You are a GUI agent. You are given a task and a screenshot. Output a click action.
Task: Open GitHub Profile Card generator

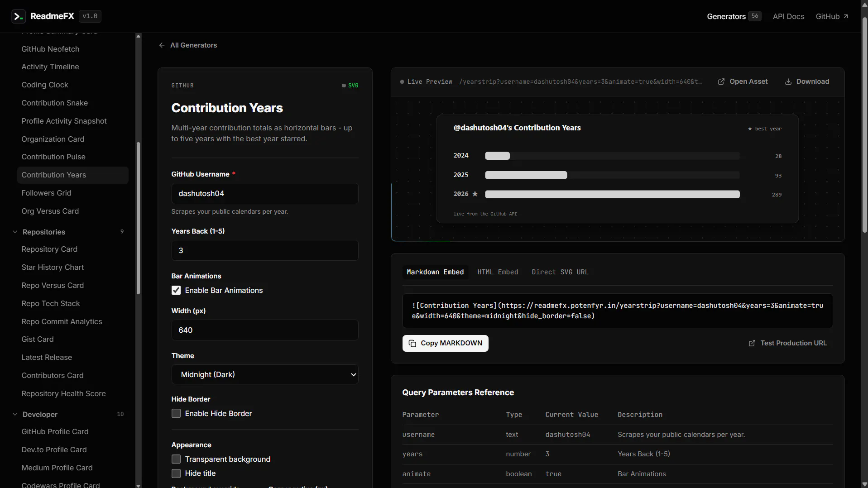point(55,431)
